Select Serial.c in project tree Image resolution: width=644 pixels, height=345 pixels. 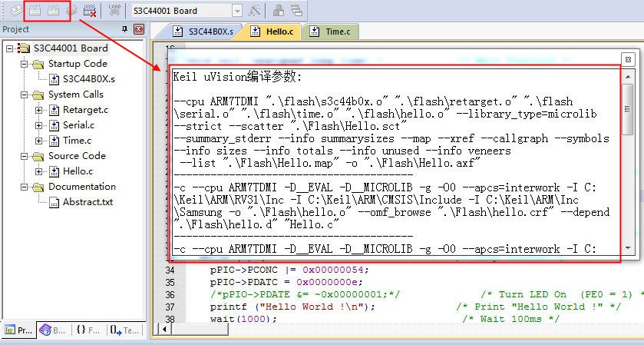[x=78, y=125]
